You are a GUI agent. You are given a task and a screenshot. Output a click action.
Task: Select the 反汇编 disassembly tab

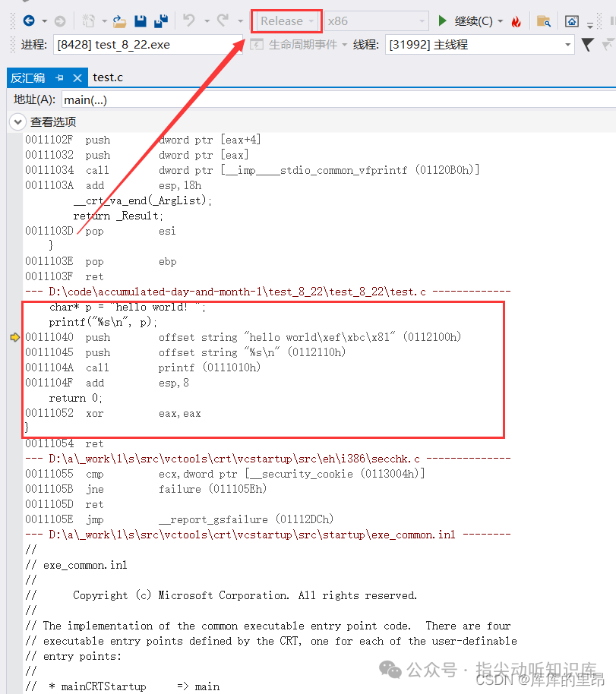[x=27, y=78]
